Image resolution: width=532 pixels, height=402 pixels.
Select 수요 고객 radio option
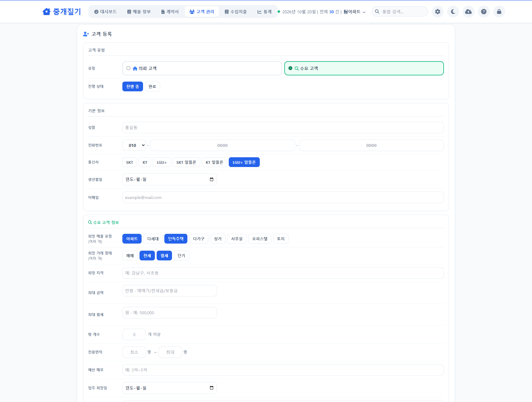click(x=364, y=68)
